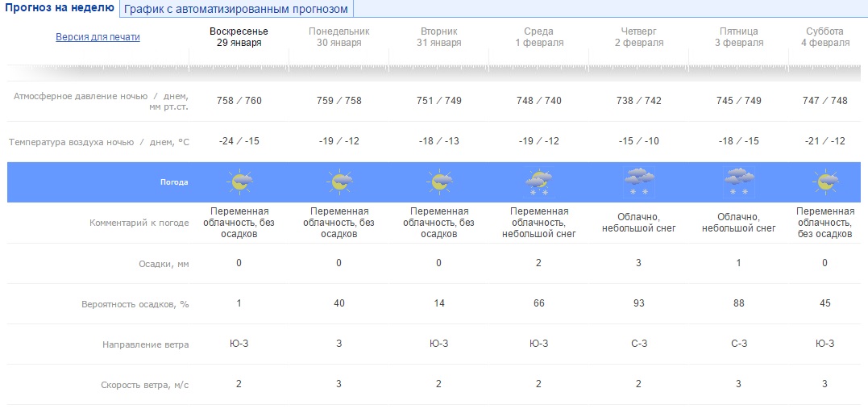Screen dimensions: 868x409
Task: Click Thursday's 'Облачно, небольшой снег' comment
Action: click(x=638, y=223)
